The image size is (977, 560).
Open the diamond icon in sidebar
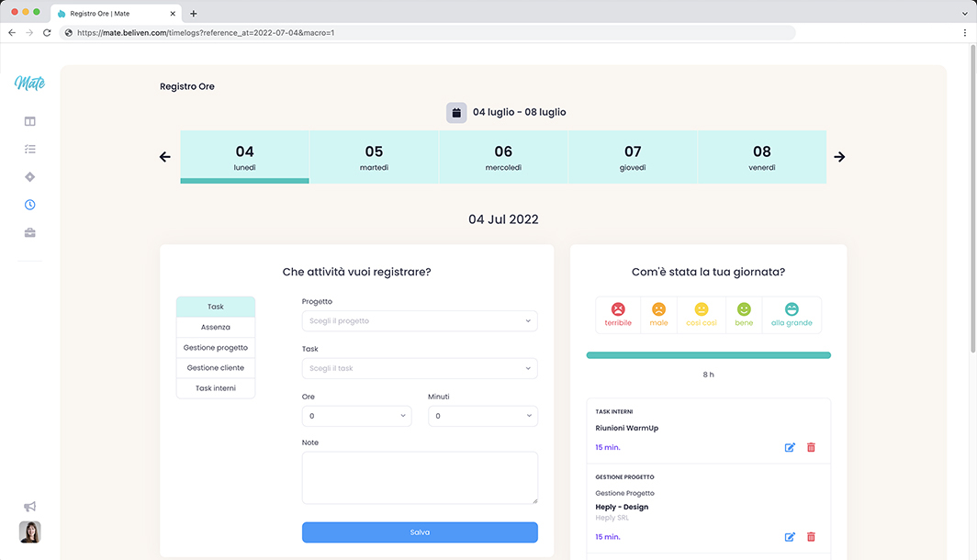(x=30, y=177)
